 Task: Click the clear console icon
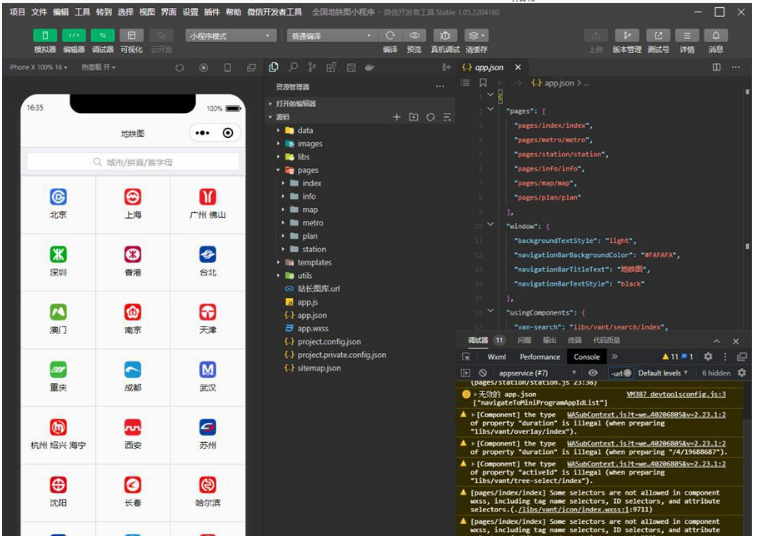tap(482, 373)
